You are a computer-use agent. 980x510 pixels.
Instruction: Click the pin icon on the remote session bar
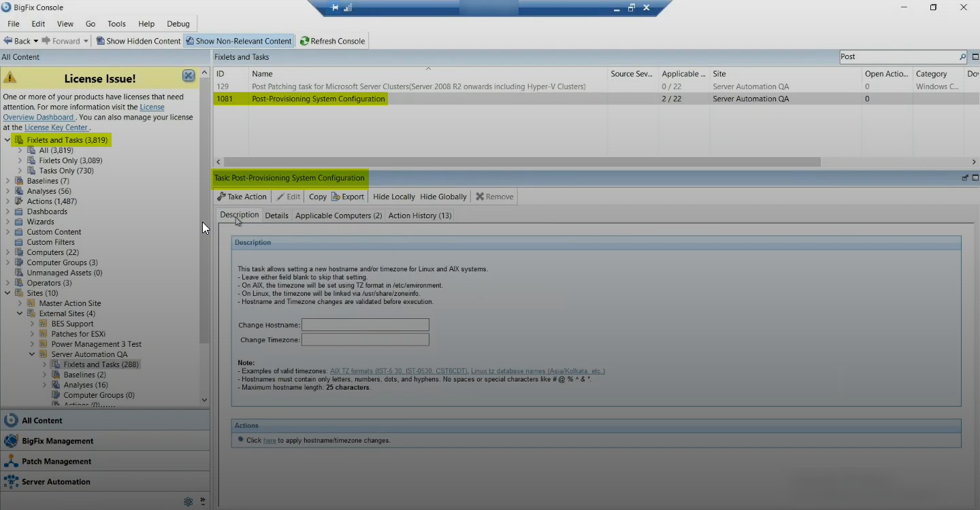coord(334,7)
